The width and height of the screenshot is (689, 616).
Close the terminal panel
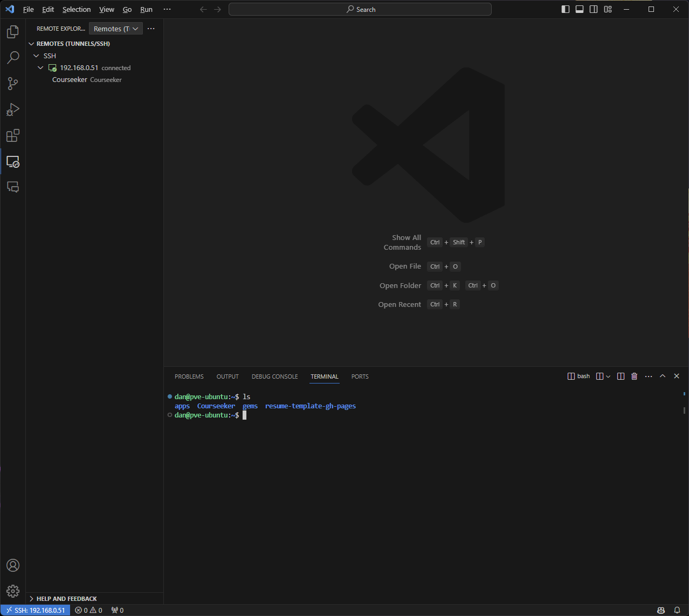[x=677, y=376]
